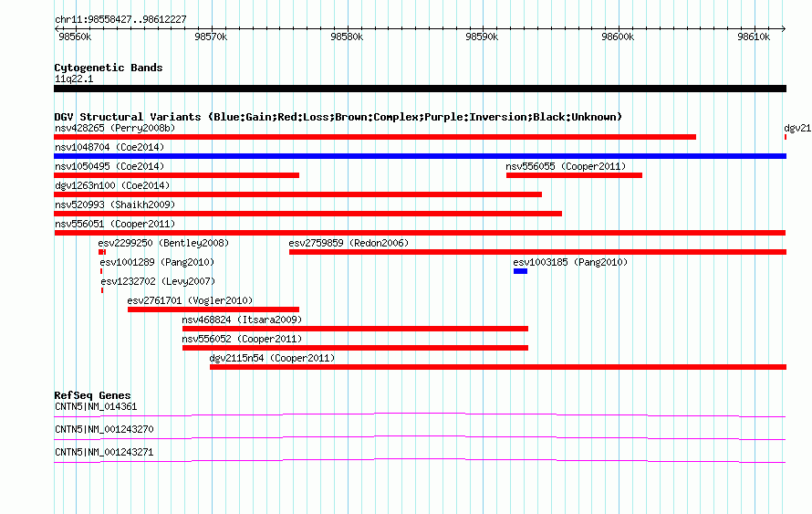This screenshot has height=514, width=812.
Task: Click the DGV Structural Variants track title
Action: pyautogui.click(x=338, y=117)
